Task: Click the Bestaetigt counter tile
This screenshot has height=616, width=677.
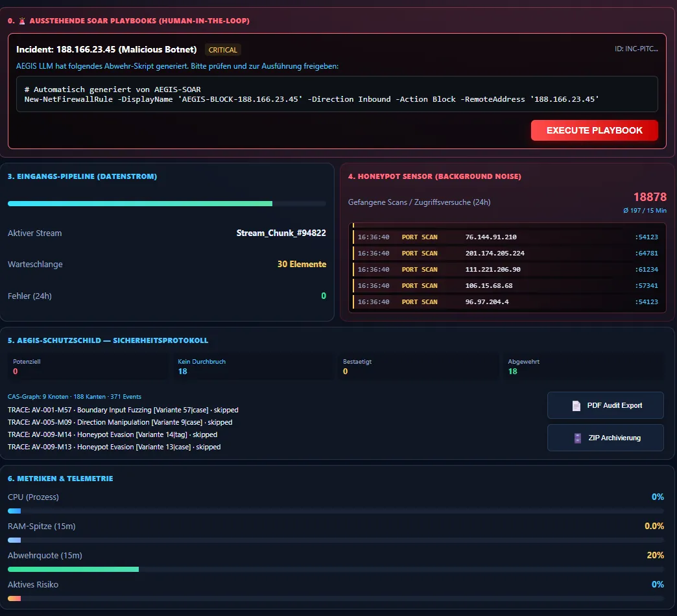Action: pyautogui.click(x=418, y=366)
